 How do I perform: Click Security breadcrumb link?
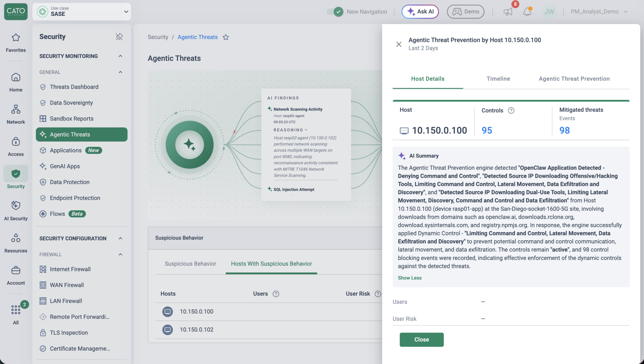click(x=158, y=37)
